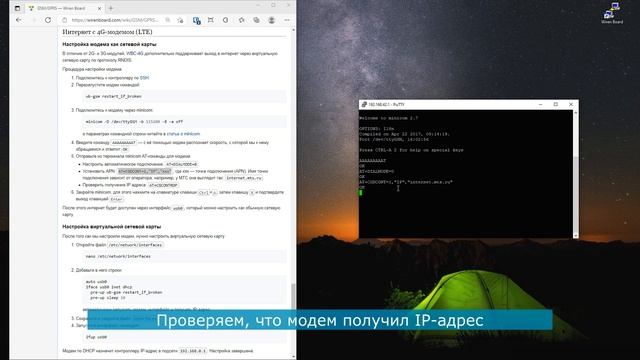Add this page to favorites via star icon

180,20
